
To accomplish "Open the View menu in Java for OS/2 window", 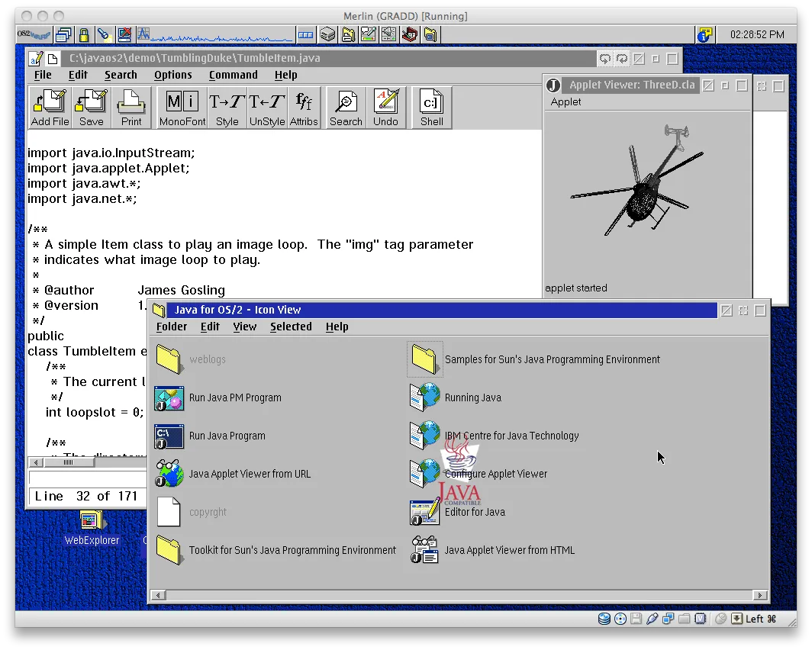I will coord(244,327).
